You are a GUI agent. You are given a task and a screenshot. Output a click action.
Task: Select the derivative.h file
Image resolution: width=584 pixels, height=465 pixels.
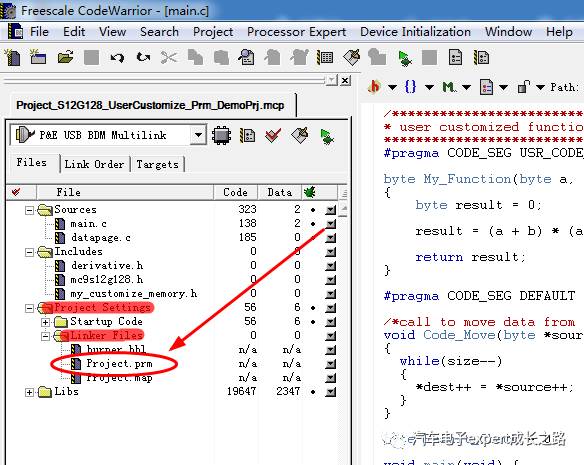pyautogui.click(x=107, y=266)
